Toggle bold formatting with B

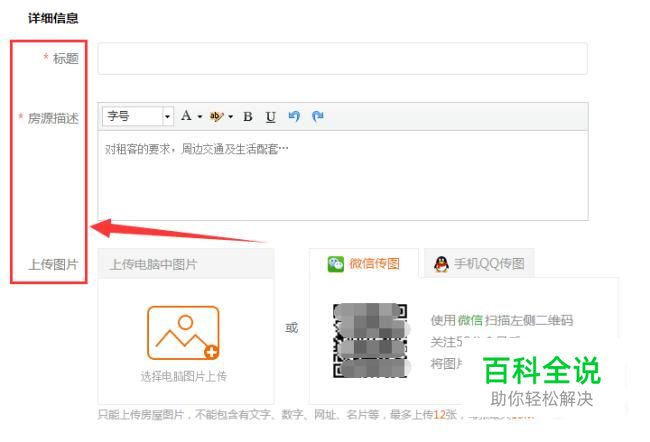point(248,117)
